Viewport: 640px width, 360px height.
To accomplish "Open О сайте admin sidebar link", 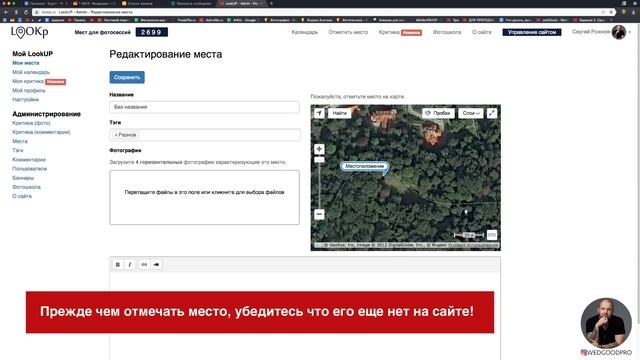I will pyautogui.click(x=22, y=196).
